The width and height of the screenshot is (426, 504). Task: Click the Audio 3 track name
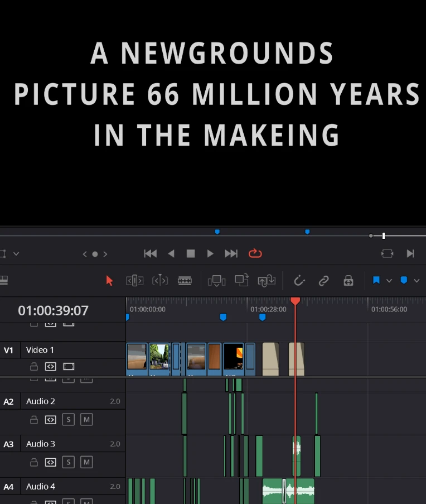tap(41, 444)
